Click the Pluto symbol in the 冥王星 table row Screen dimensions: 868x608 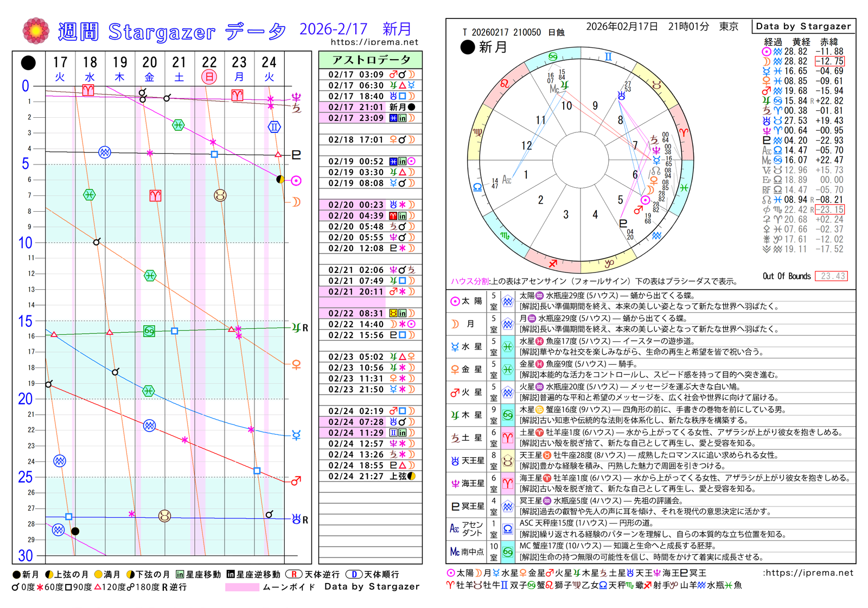coord(455,506)
